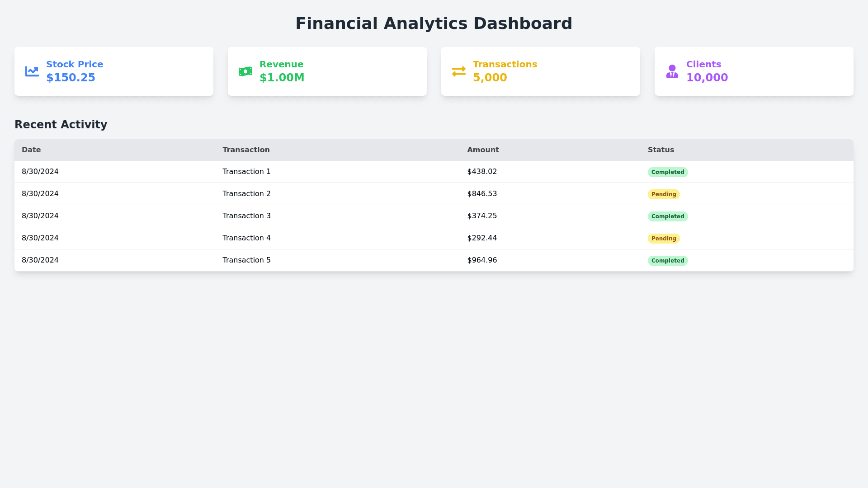Click Pending badge for Transaction 2
868x488 pixels.
tap(663, 194)
